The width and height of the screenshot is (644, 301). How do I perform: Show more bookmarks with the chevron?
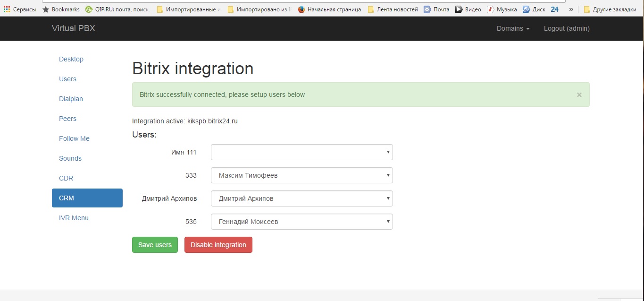tap(571, 9)
